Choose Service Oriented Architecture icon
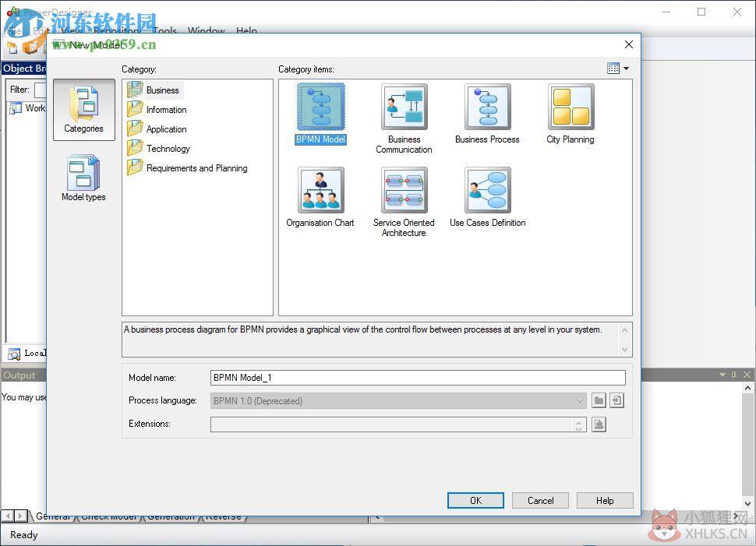Viewport: 756px width, 546px height. (x=404, y=190)
